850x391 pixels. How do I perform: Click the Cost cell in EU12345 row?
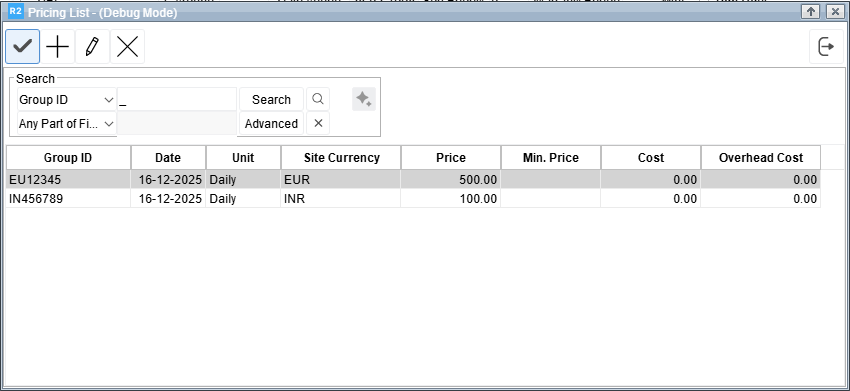tap(651, 180)
